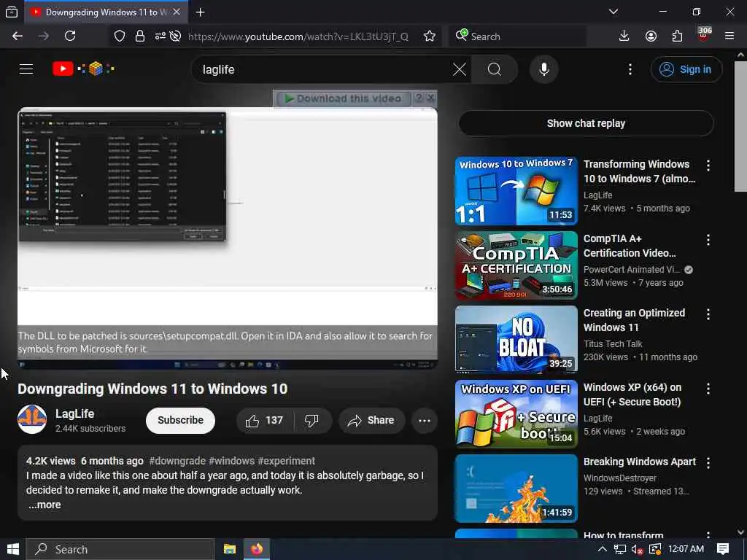Screen dimensions: 747x560
Task: Bookmark this page with the star
Action: pyautogui.click(x=429, y=36)
